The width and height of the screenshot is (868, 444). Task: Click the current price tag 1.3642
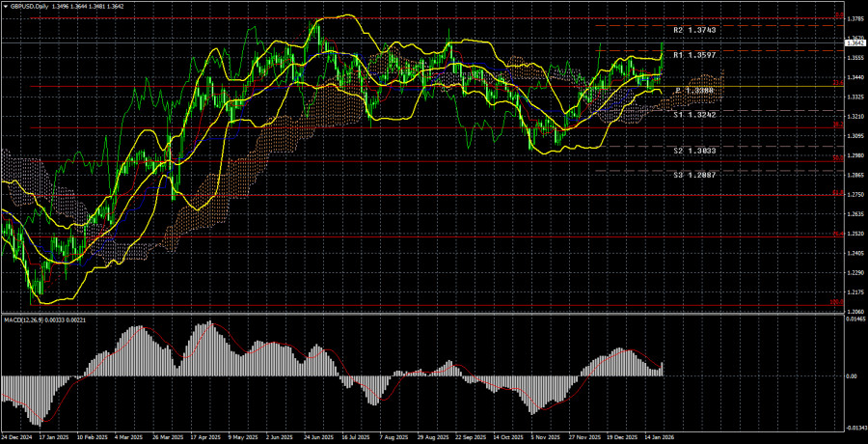point(854,42)
